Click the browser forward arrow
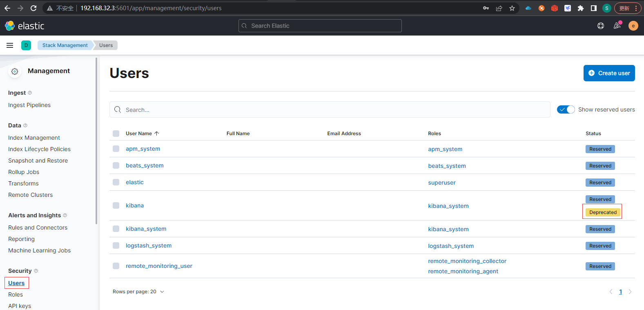Screen dimensions: 644x310 coord(20,8)
